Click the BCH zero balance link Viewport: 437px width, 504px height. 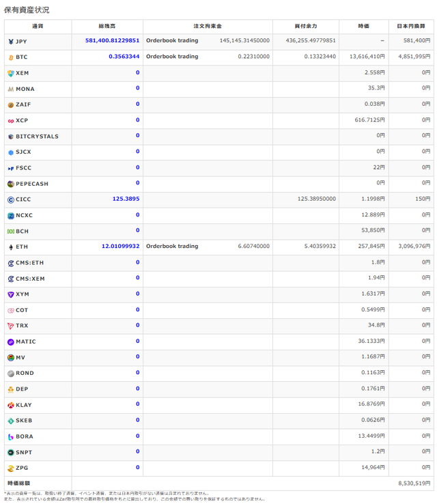pos(137,230)
